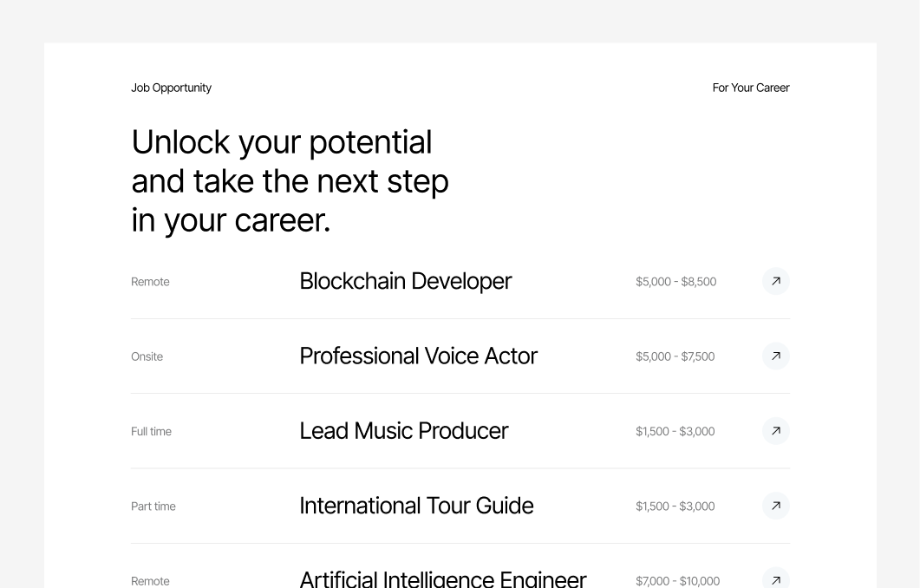Click the For Your Career label
Screen dimensions: 920x588
(751, 88)
